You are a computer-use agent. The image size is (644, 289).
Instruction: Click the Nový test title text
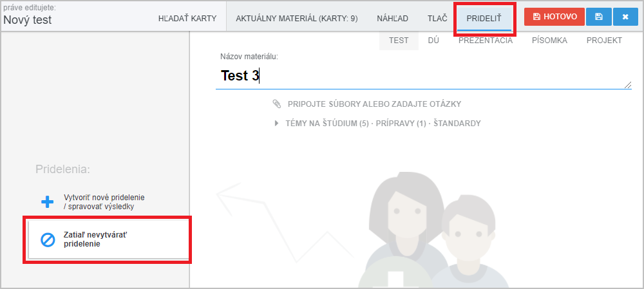click(x=28, y=20)
